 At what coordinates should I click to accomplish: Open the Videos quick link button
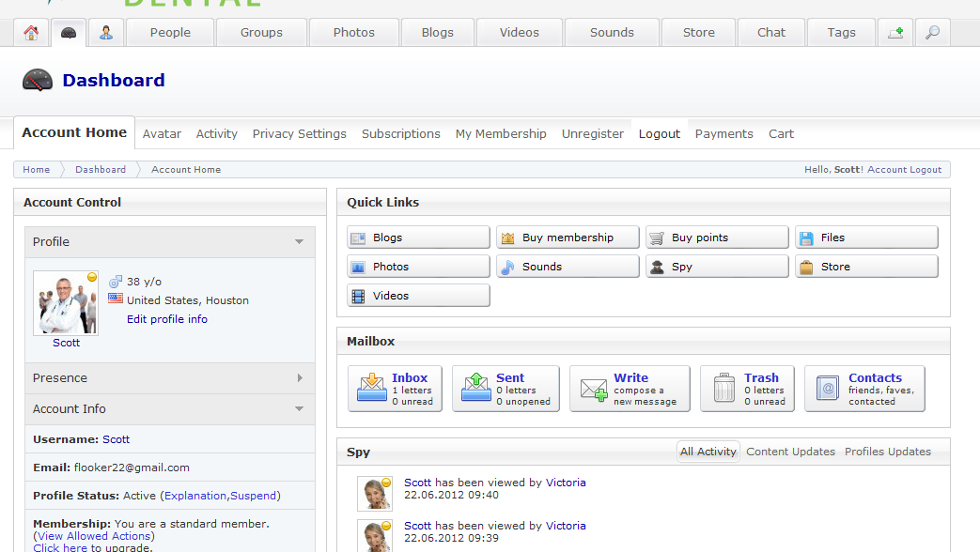tap(418, 296)
